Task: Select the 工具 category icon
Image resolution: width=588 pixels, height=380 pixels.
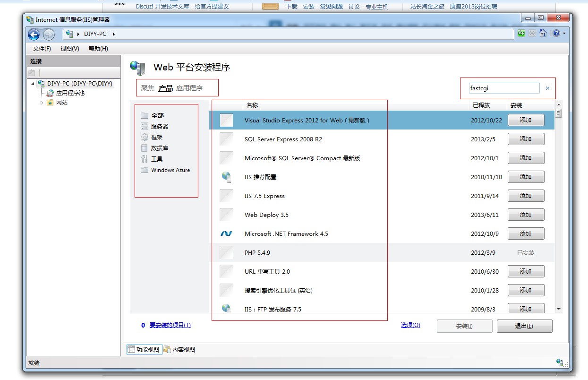Action: click(x=145, y=159)
